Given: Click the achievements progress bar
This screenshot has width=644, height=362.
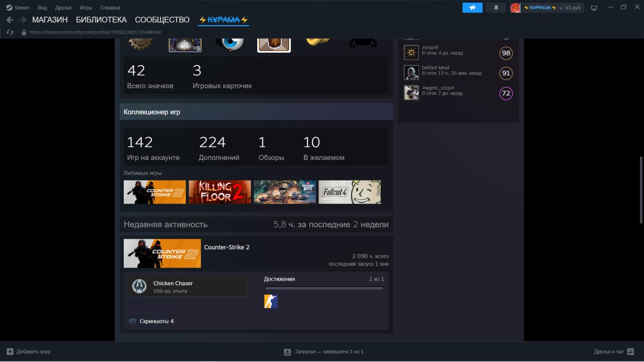Looking at the screenshot, I should [324, 289].
